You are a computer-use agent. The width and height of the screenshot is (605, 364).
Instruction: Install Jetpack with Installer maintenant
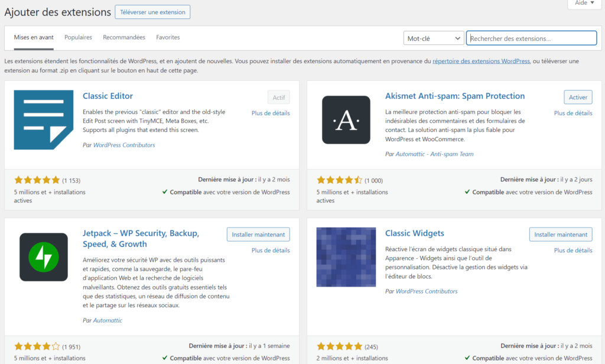[258, 235]
